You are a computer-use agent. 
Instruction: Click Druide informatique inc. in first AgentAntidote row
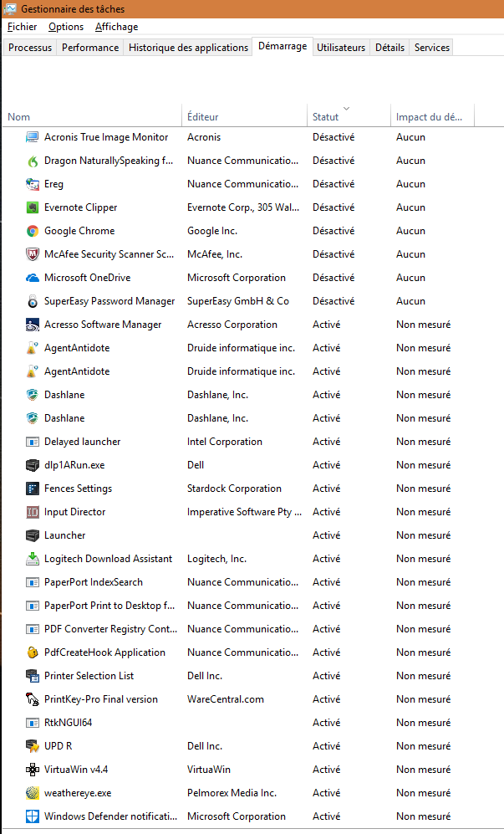[241, 348]
